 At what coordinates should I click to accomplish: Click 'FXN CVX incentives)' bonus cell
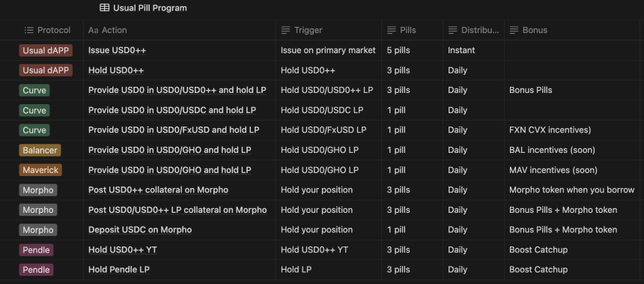tap(550, 130)
